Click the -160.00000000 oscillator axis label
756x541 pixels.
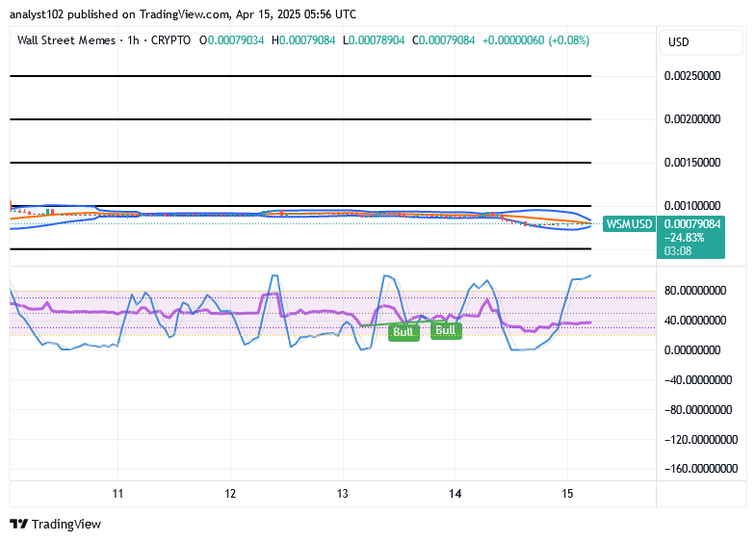coord(701,469)
